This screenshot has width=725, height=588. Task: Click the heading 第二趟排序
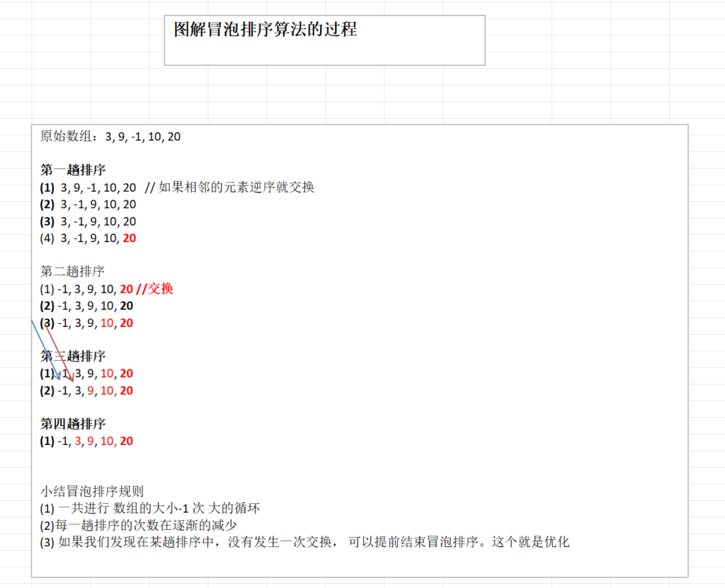(72, 271)
